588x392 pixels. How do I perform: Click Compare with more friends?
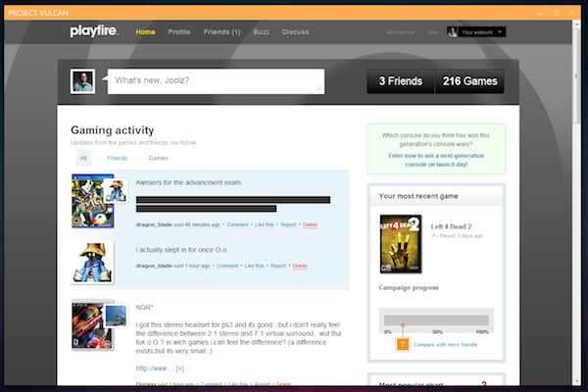pos(445,345)
